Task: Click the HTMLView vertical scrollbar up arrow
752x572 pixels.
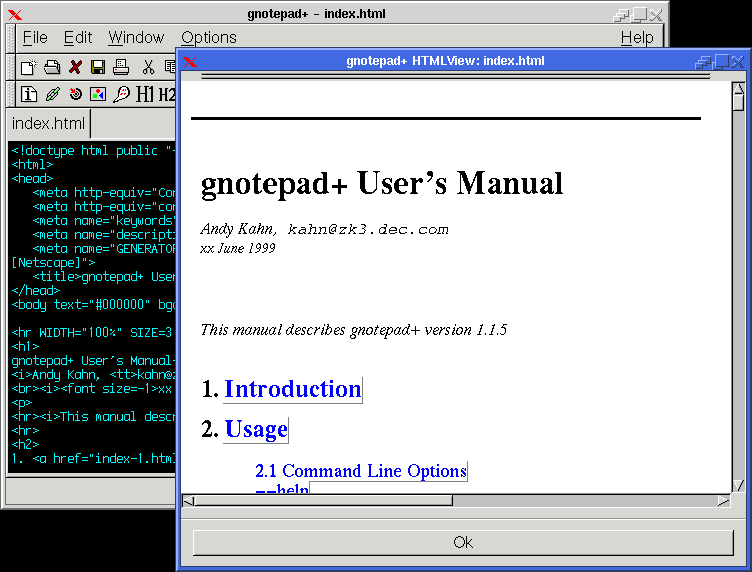Action: [739, 89]
